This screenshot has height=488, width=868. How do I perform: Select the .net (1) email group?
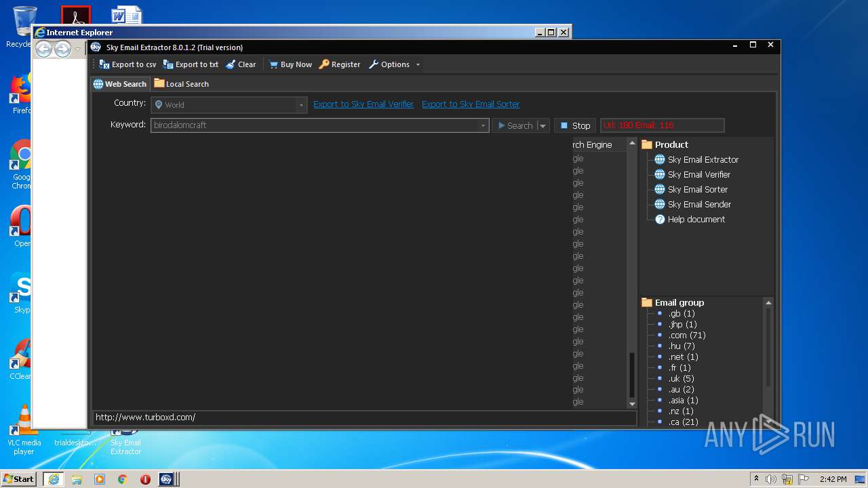point(683,357)
